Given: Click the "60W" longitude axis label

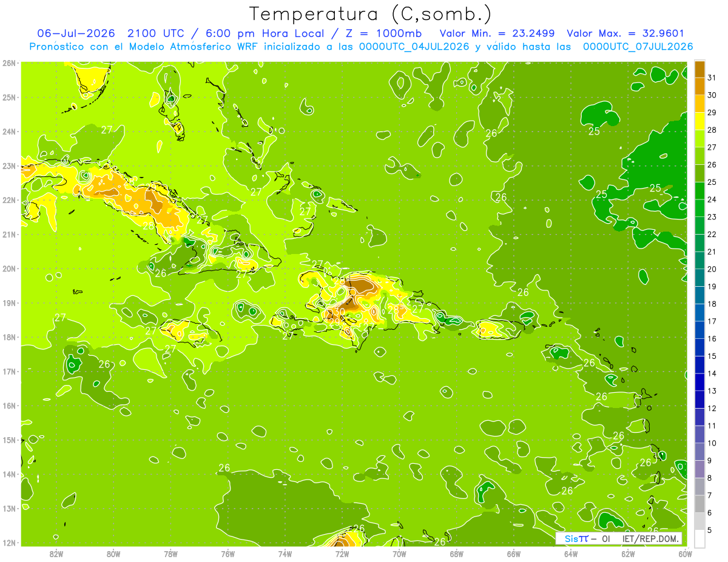Looking at the screenshot, I should click(x=685, y=554).
